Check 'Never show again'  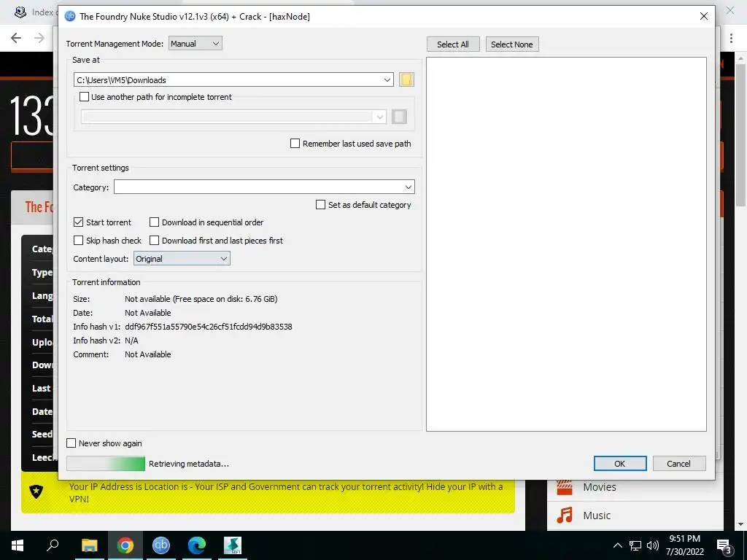coord(71,443)
